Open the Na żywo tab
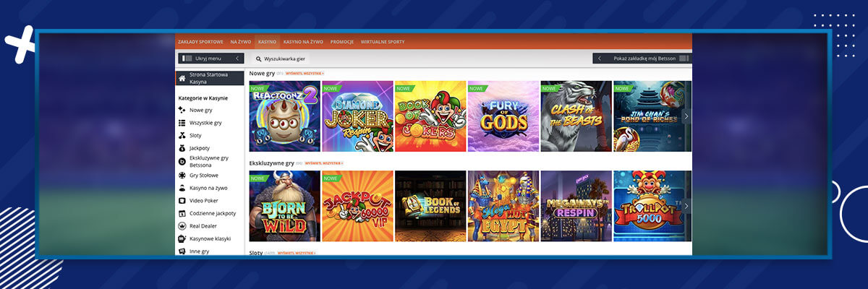 (x=241, y=42)
